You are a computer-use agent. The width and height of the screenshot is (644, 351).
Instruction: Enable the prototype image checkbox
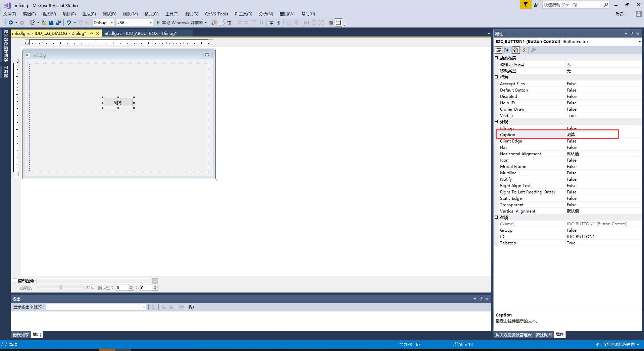[15, 281]
